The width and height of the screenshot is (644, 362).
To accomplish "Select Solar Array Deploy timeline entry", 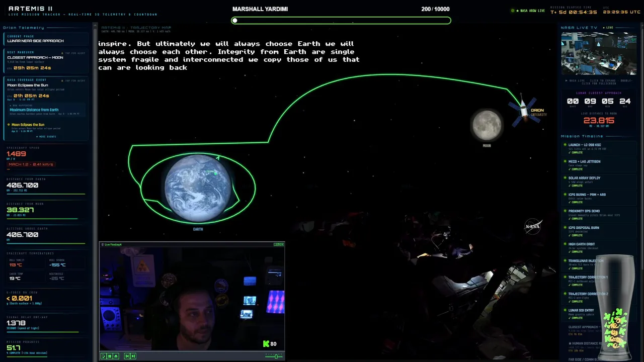I will click(599, 182).
